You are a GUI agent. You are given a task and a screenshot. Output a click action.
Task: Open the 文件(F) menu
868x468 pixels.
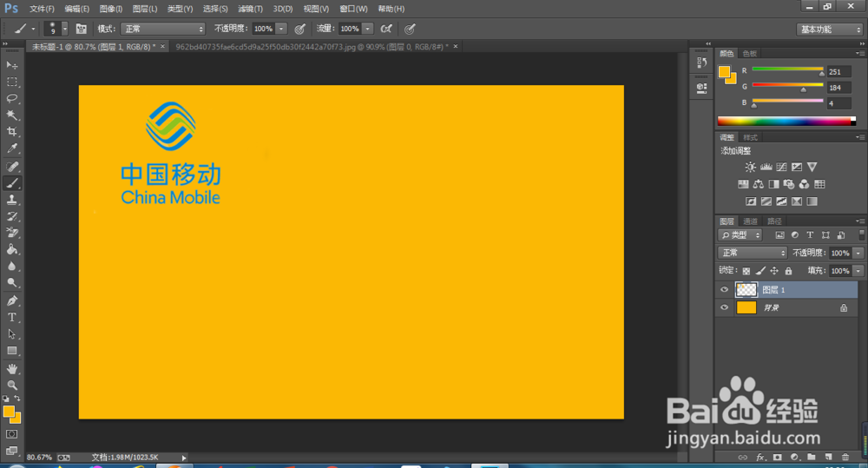pyautogui.click(x=42, y=9)
